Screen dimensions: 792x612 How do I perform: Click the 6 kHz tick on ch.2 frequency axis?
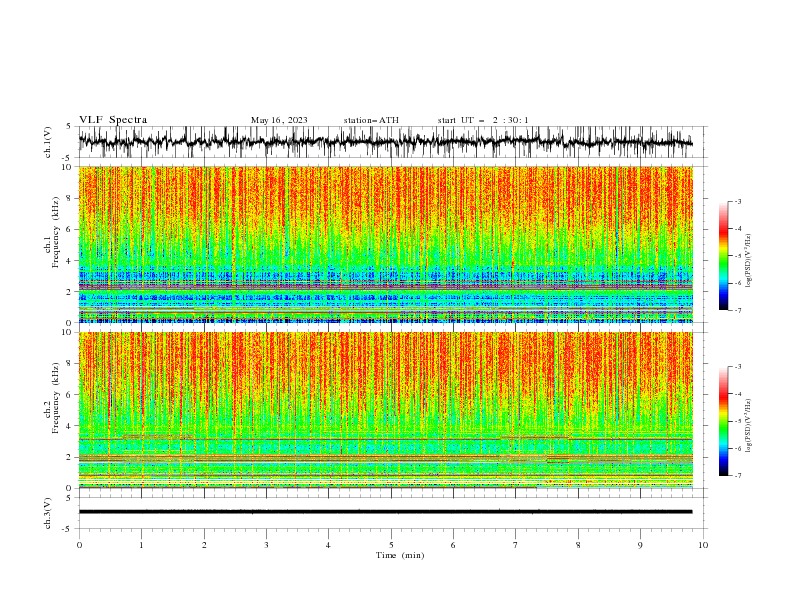tap(69, 395)
